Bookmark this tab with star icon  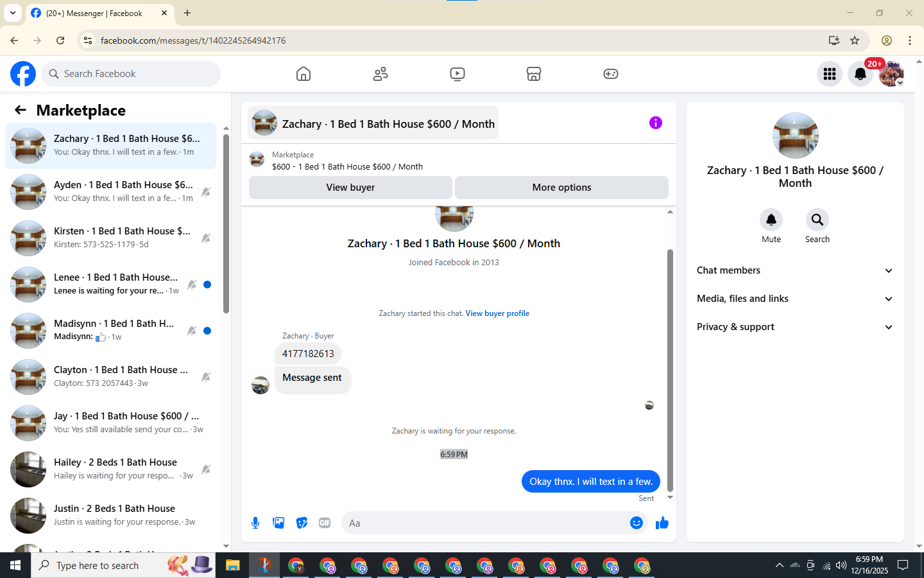855,40
